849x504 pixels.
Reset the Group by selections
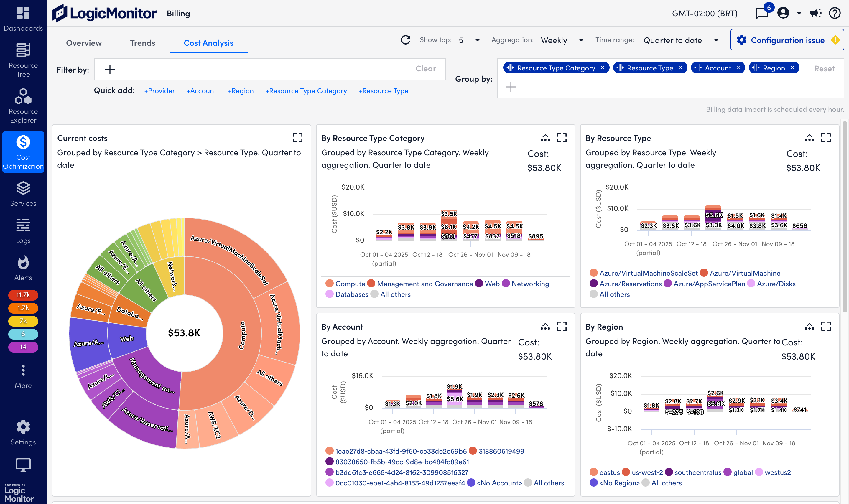pos(824,69)
